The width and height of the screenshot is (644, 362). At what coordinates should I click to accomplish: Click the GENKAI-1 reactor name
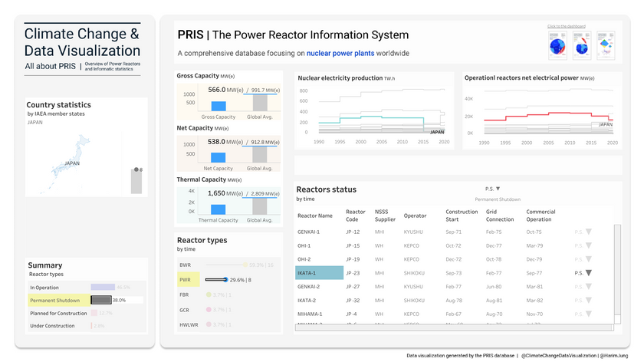pyautogui.click(x=308, y=232)
